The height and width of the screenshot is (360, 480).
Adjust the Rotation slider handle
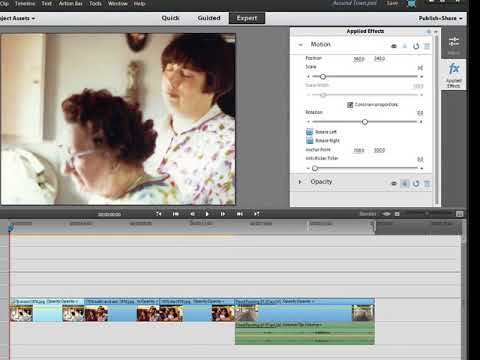(365, 122)
